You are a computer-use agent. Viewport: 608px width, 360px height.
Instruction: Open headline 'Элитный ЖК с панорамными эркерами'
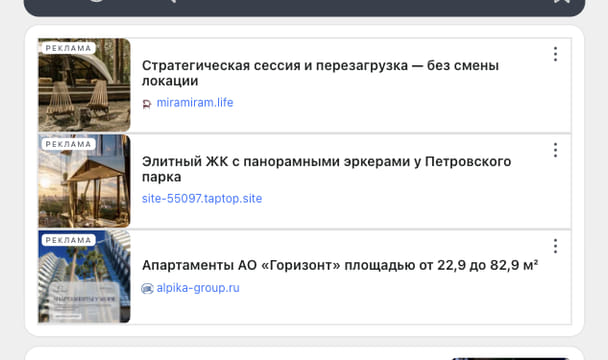tap(326, 169)
